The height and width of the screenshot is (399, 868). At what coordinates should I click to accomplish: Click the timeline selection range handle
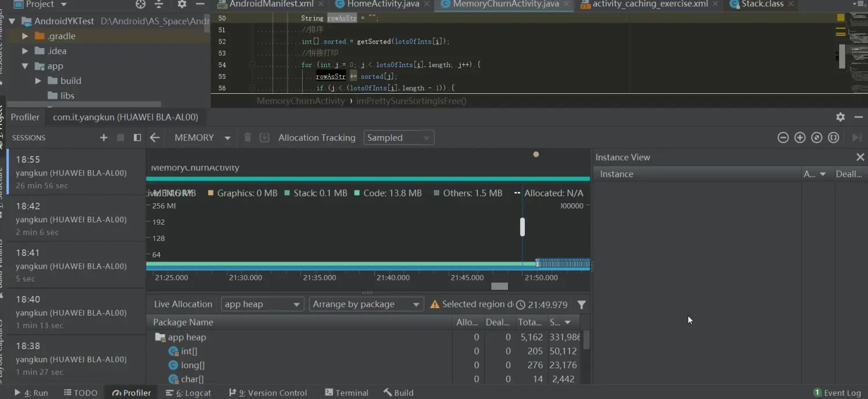523,227
